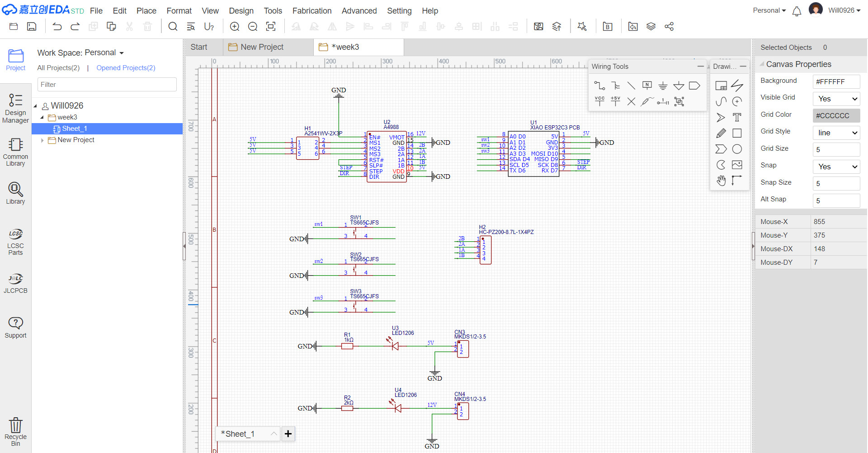The width and height of the screenshot is (868, 453).
Task: Click the Grid Color #CCCCCC swatch
Action: click(836, 116)
